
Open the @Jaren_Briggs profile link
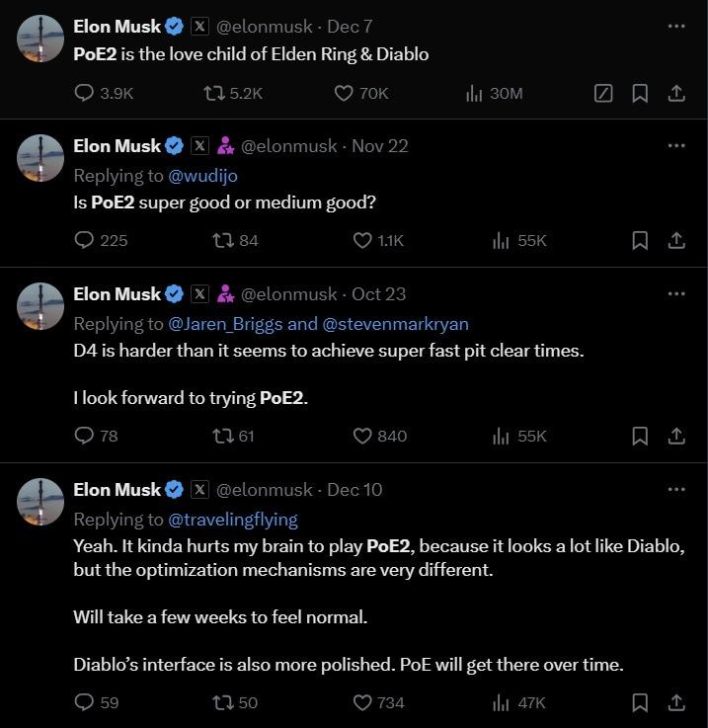coord(225,323)
